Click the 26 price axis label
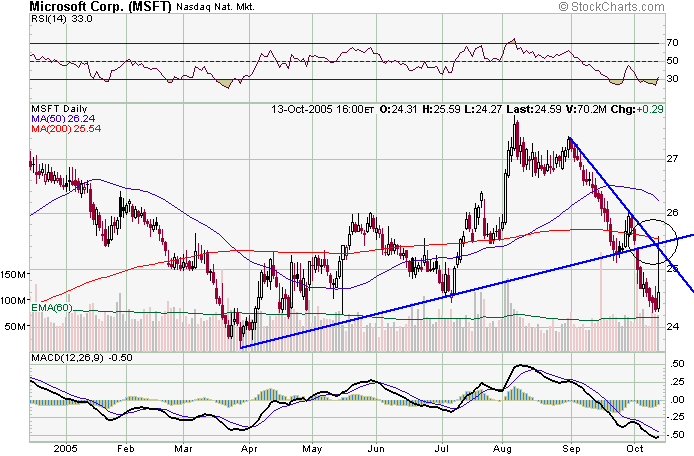 coord(672,213)
